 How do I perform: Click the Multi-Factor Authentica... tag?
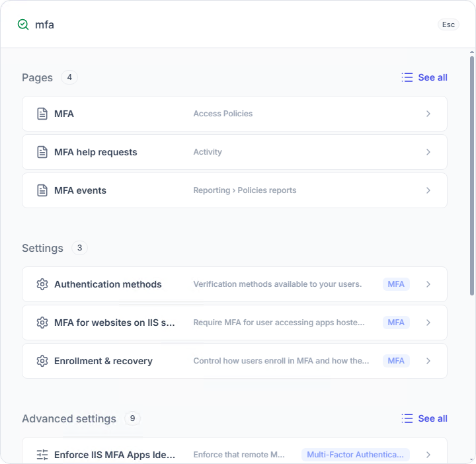pos(356,455)
